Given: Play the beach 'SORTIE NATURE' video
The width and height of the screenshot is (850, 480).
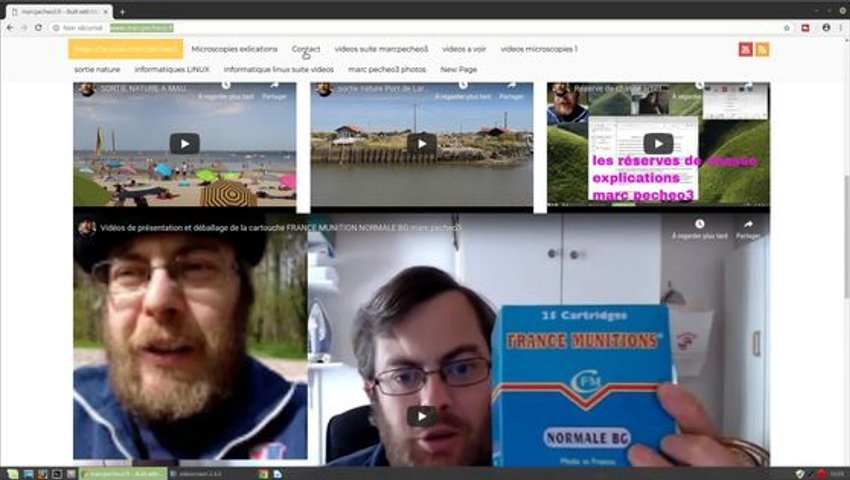Looking at the screenshot, I should 185,144.
